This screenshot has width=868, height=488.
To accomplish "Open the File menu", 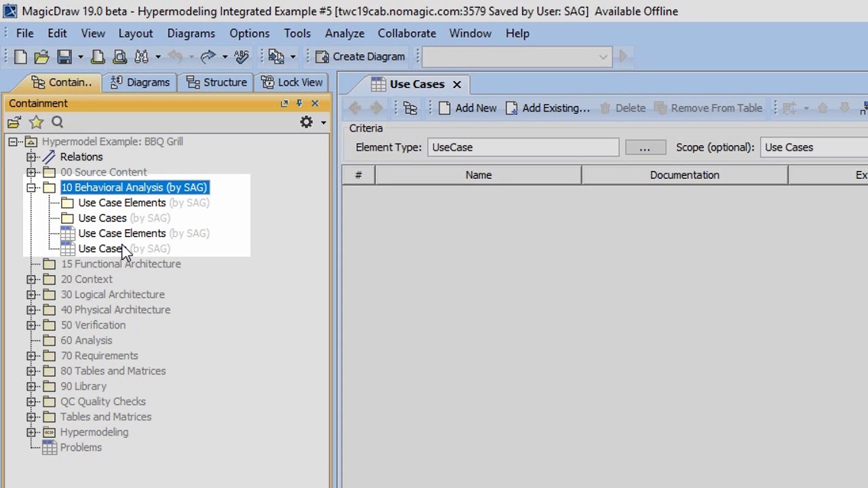I will (24, 33).
